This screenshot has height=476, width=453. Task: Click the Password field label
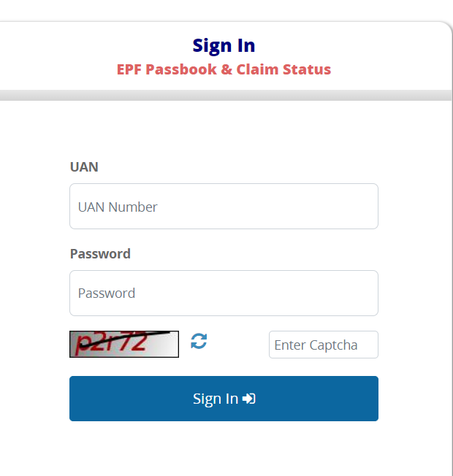(x=100, y=254)
